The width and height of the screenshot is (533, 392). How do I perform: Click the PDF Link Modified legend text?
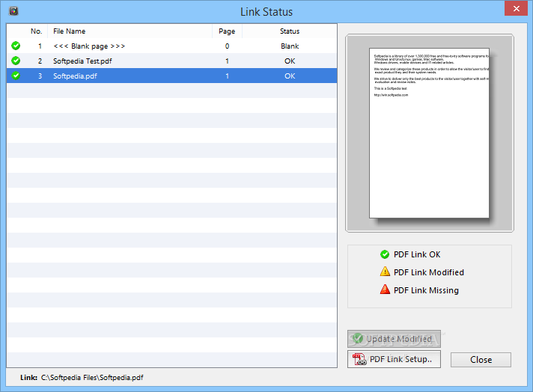point(429,272)
